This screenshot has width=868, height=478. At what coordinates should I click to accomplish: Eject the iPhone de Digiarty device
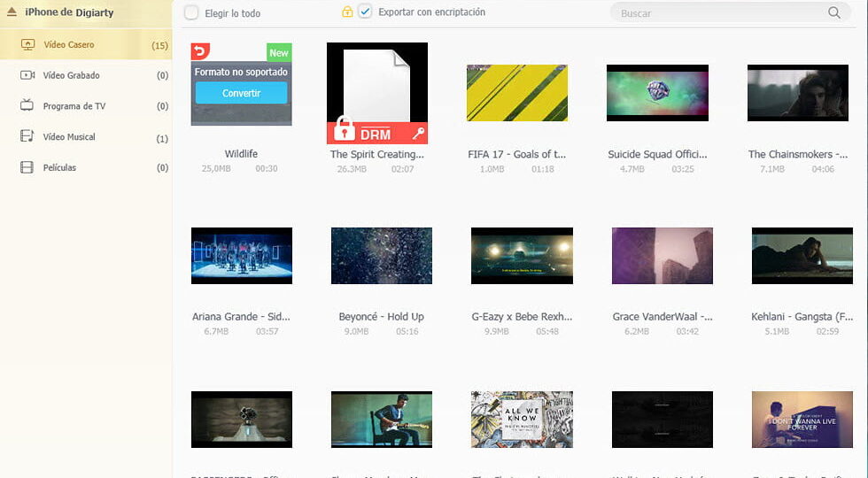[11, 12]
